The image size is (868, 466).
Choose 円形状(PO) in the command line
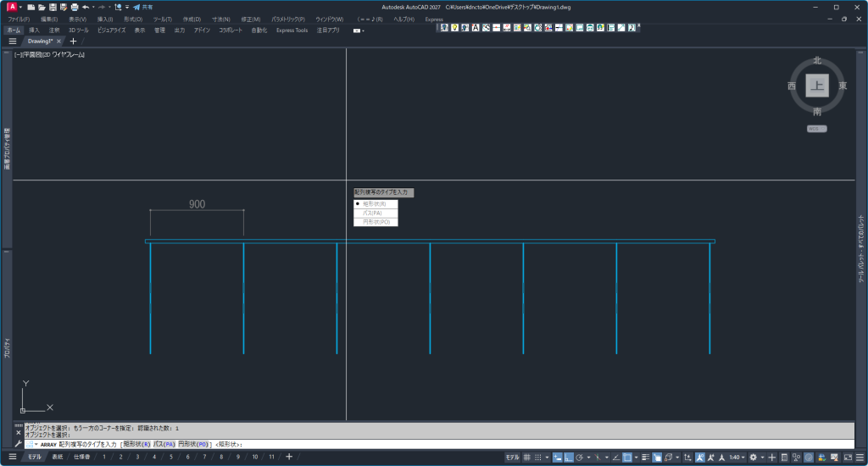(193, 444)
